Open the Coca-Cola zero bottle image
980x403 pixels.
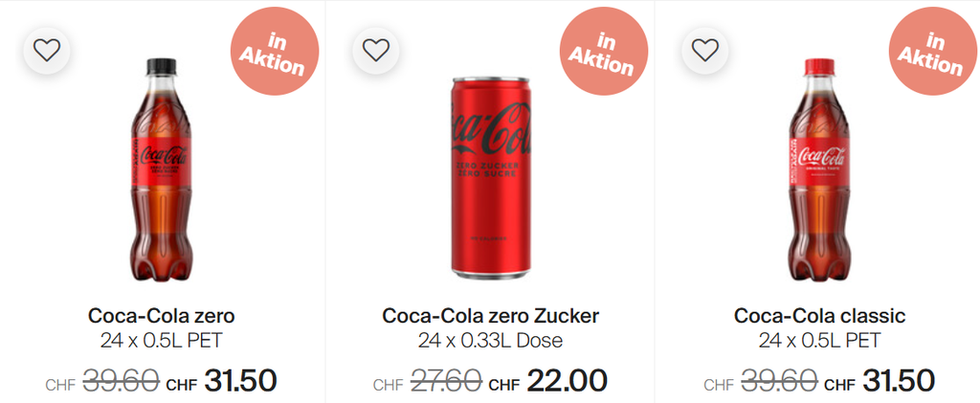(x=162, y=172)
